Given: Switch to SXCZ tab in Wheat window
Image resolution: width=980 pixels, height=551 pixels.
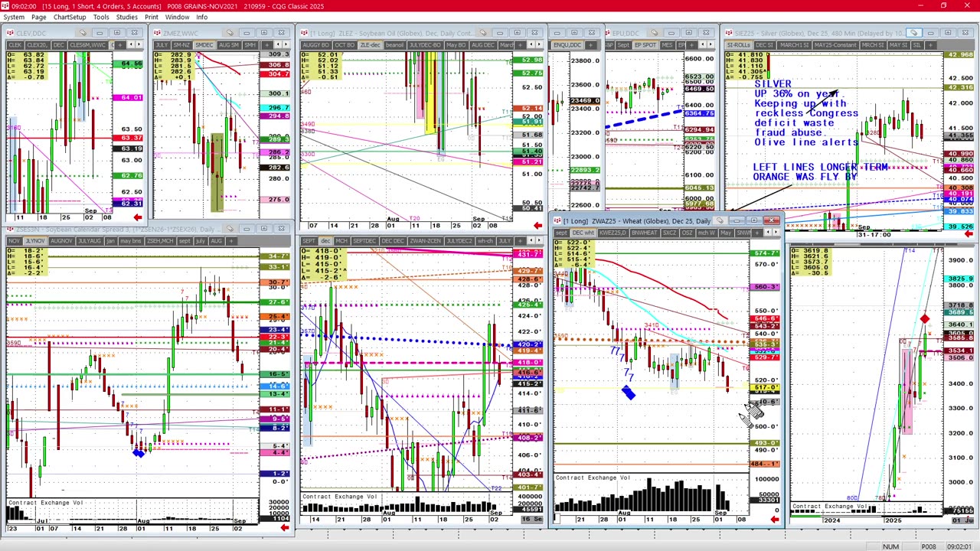Looking at the screenshot, I should [670, 232].
